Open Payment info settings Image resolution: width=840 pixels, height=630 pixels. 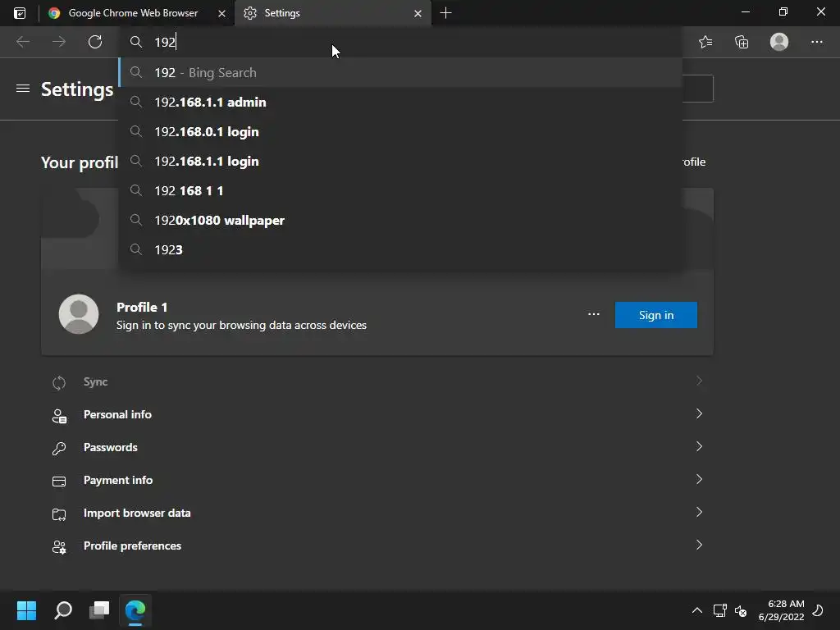point(377,480)
